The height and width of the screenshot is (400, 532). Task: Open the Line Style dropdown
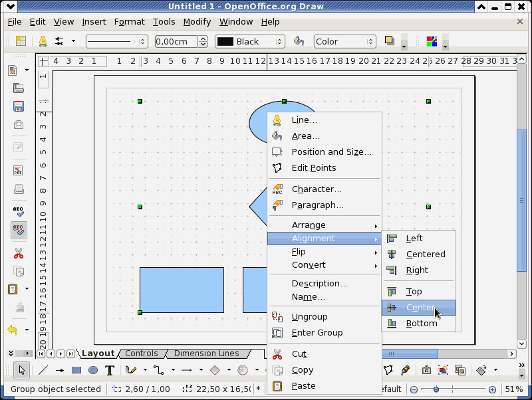coord(117,41)
